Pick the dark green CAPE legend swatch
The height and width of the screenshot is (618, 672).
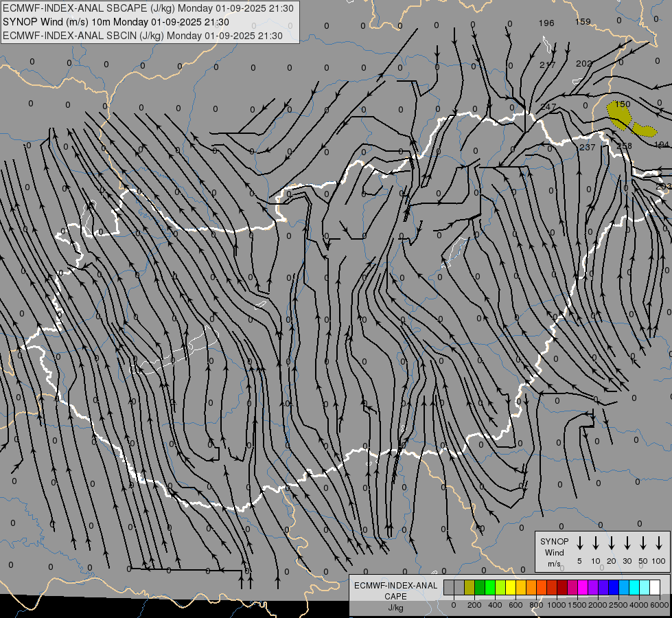[480, 587]
